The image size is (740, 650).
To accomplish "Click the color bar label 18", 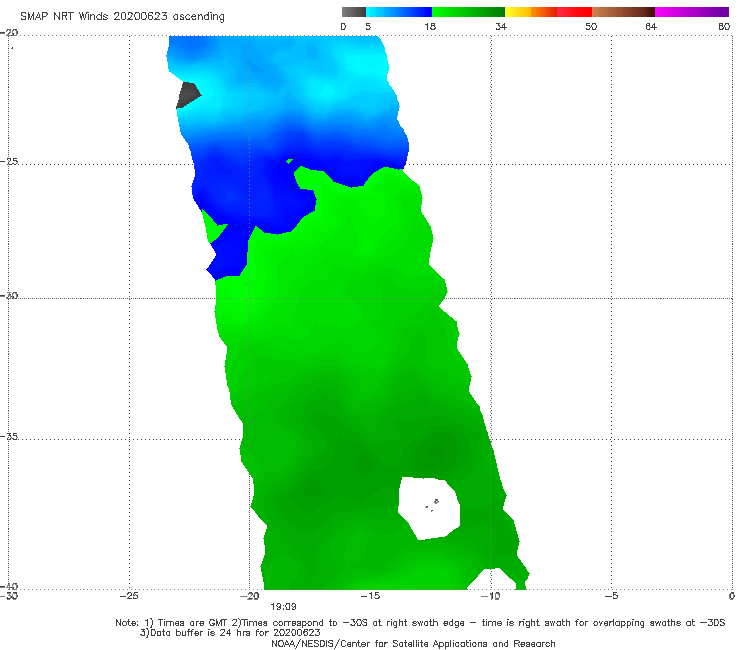I will click(x=430, y=26).
